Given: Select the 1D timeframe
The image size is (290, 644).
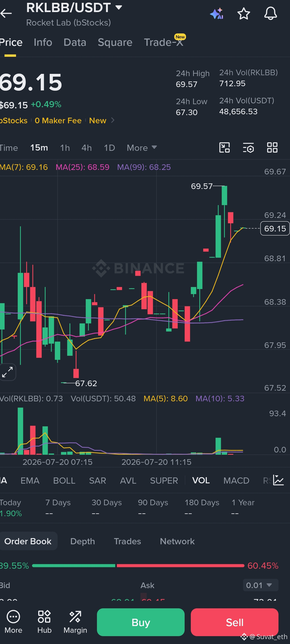Looking at the screenshot, I should click(109, 148).
